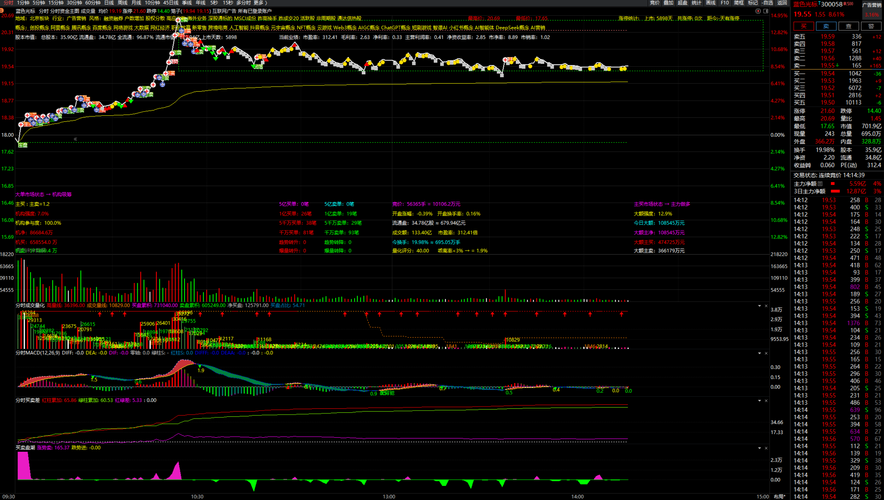This screenshot has width=884, height=500.
Task: Open the ChatGPT概念 concept tag
Action: 395,27
